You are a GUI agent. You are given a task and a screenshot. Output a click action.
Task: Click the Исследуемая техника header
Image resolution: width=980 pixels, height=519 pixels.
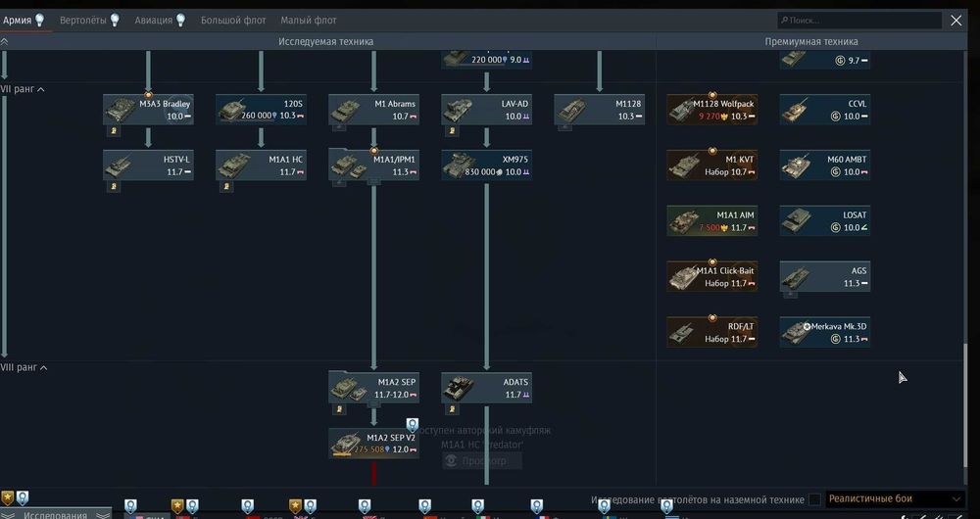326,42
